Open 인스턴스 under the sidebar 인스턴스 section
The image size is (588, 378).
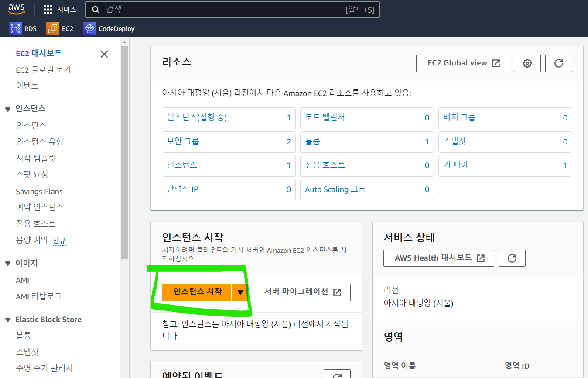coord(31,125)
